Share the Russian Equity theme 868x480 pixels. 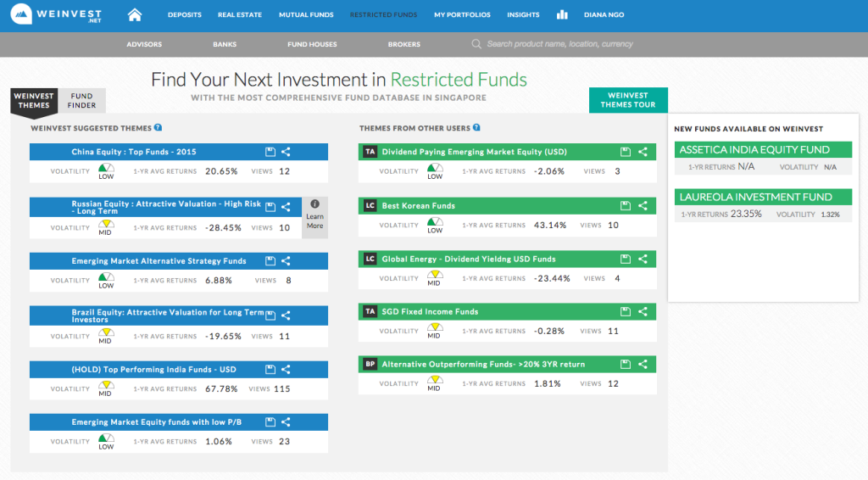point(286,207)
